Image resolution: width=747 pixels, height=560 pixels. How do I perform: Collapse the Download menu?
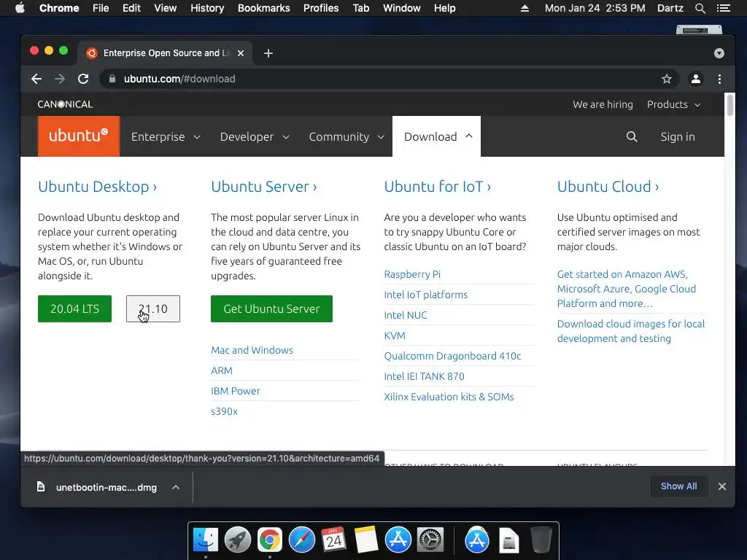tap(437, 136)
